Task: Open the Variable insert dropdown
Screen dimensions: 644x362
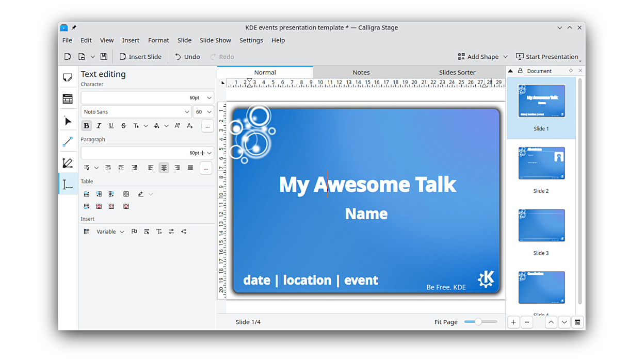Action: [x=110, y=232]
